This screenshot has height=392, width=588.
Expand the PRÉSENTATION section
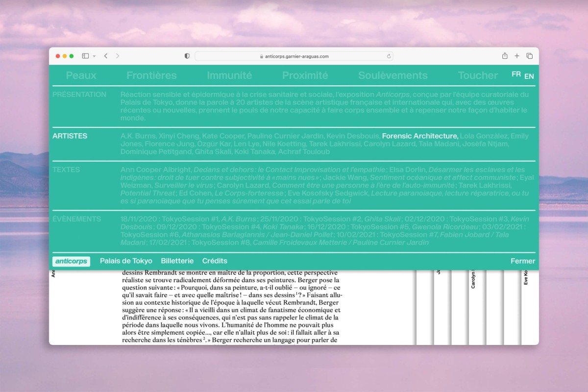tap(80, 94)
